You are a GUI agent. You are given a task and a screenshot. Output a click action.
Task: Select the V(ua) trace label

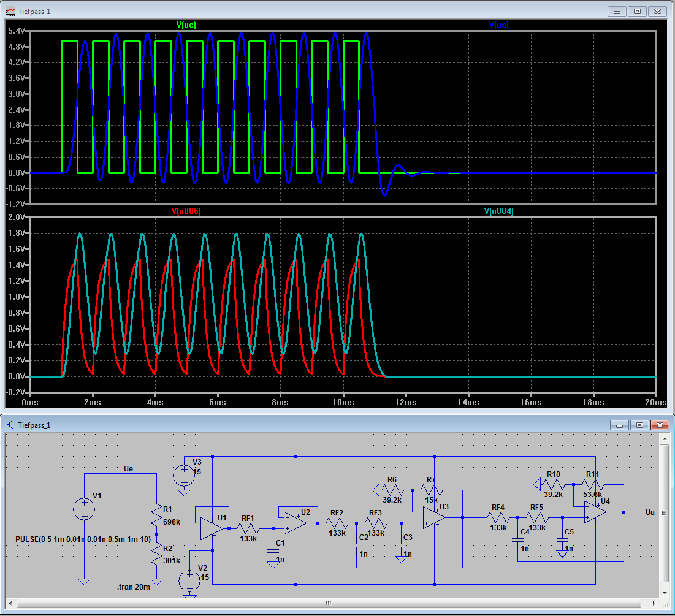click(x=499, y=25)
